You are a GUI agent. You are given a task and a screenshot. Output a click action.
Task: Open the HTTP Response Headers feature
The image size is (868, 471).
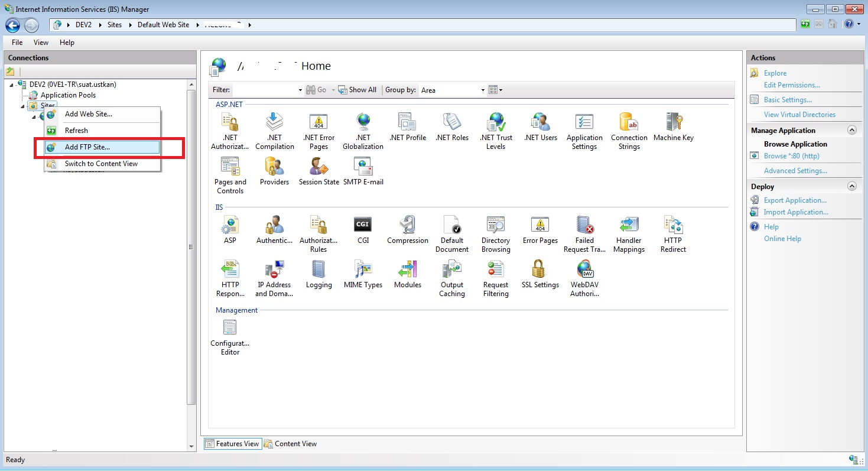(230, 278)
